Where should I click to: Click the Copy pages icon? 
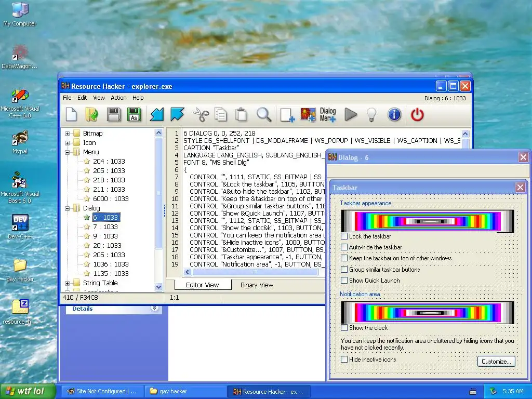[221, 114]
